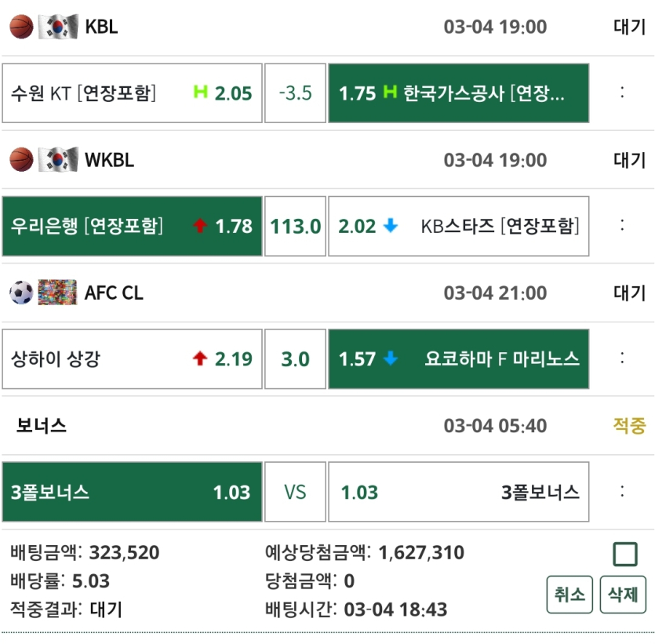
Task: Select the 113.0 over/under line
Action: (x=294, y=226)
